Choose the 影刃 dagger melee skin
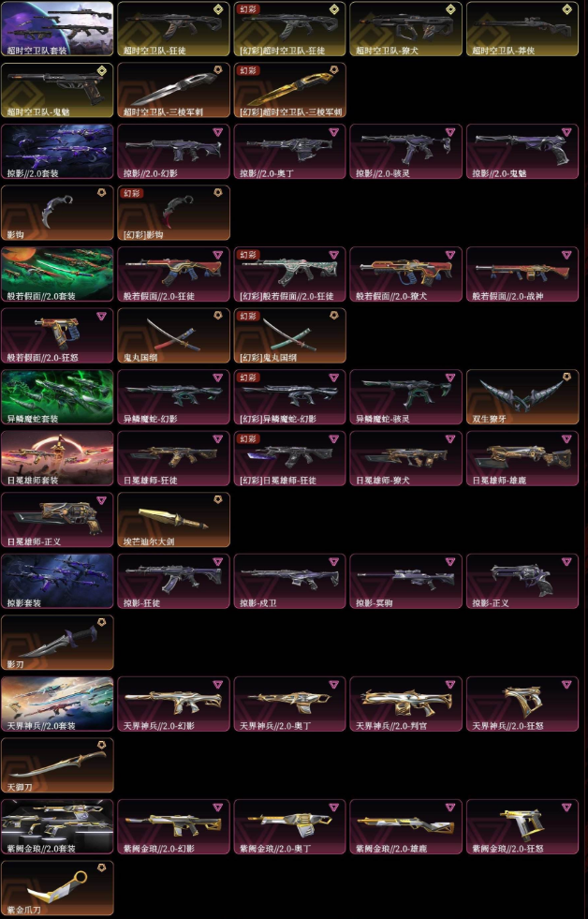The width and height of the screenshot is (588, 919). (x=57, y=643)
